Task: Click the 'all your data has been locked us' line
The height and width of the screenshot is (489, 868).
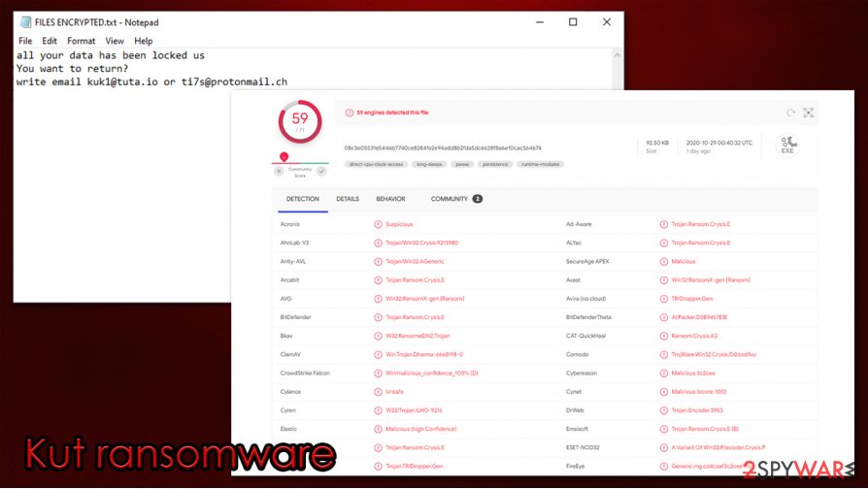Action: pos(110,55)
